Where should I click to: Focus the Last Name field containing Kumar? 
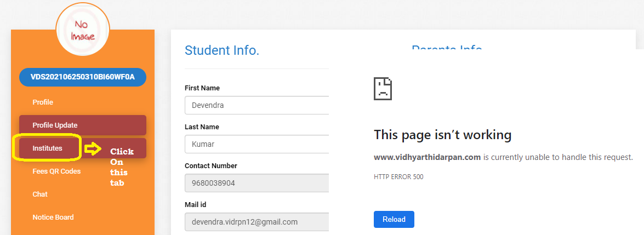[257, 144]
